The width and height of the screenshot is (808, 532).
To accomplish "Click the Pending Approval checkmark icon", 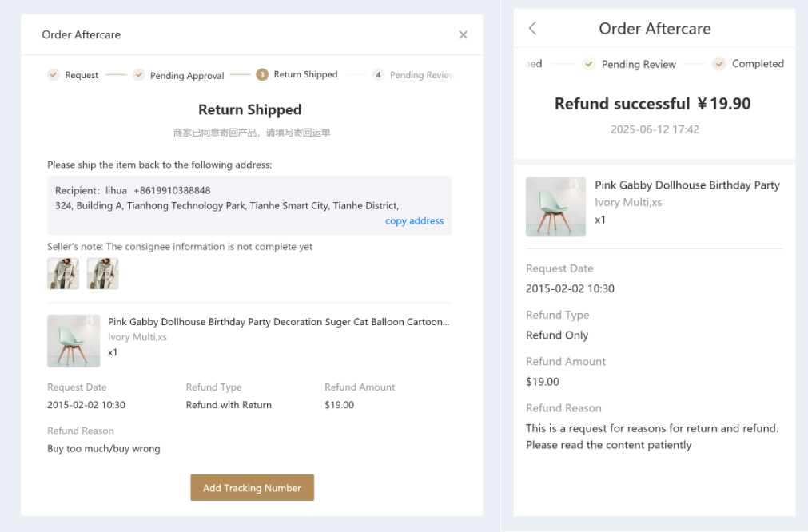I will coord(138,75).
